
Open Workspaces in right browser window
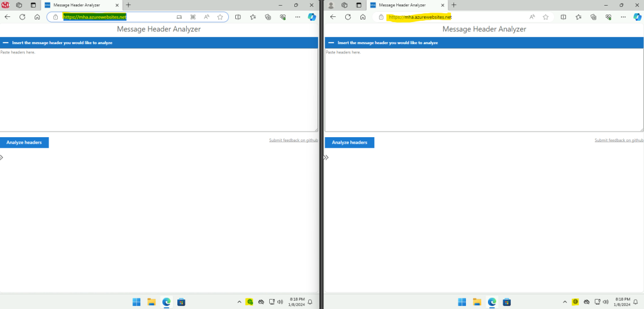coord(344,5)
